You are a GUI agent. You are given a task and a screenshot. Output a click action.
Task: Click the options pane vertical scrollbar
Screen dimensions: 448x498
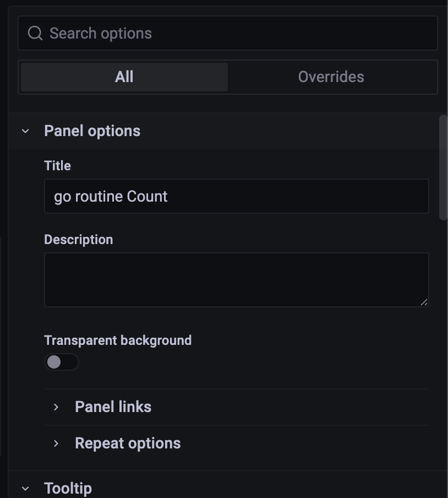pyautogui.click(x=443, y=168)
